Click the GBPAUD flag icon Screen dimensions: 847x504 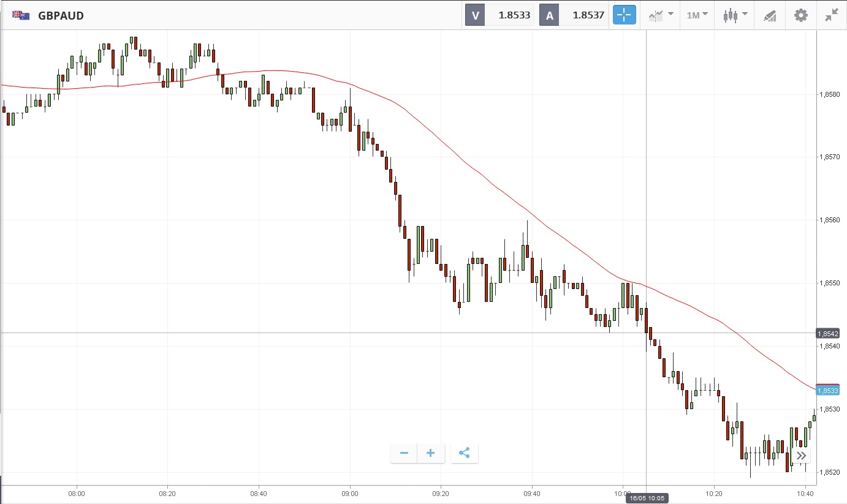[21, 15]
